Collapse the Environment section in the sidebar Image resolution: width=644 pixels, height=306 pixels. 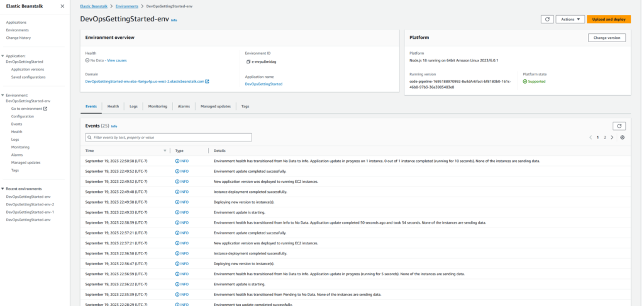[x=3, y=95]
